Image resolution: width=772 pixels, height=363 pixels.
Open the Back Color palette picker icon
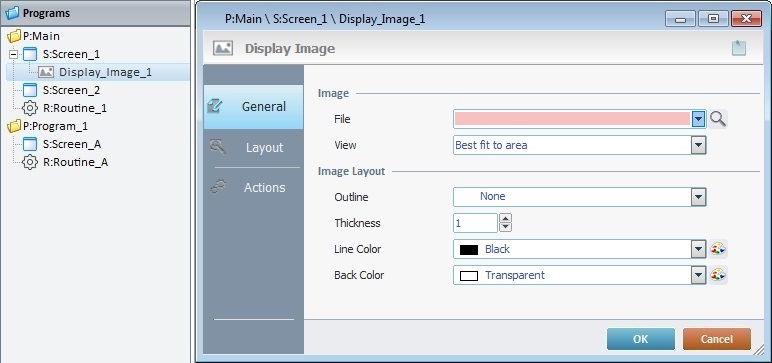click(x=718, y=275)
